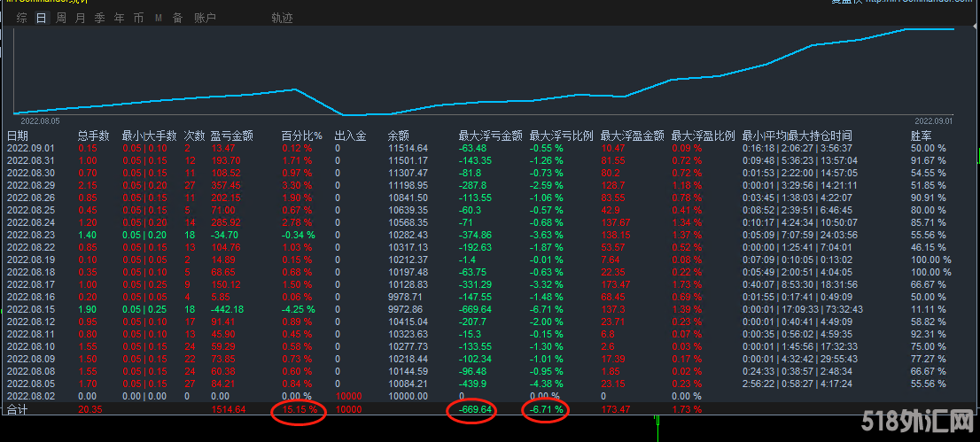This screenshot has height=442, width=980.
Task: Click percentage -4.25 %
Action: pos(298,309)
